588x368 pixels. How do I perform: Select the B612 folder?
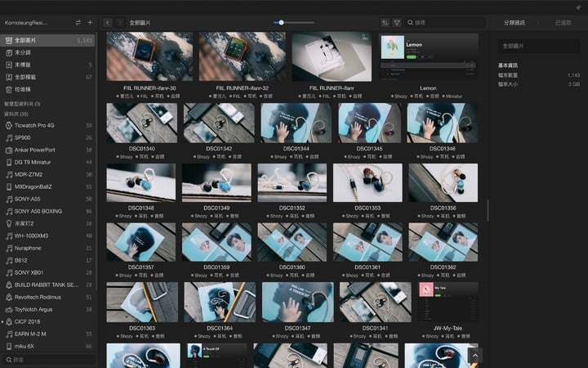click(x=47, y=260)
